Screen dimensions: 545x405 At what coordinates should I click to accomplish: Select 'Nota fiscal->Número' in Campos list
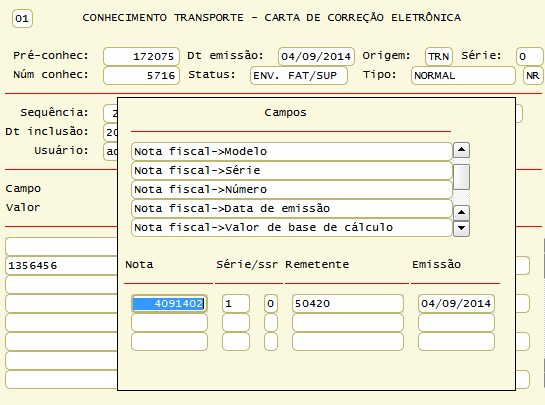point(292,189)
